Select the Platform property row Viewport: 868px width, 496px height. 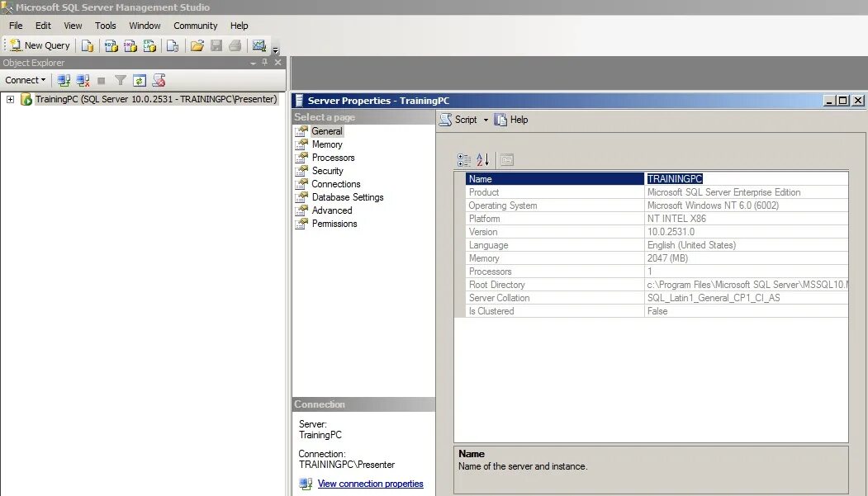click(657, 219)
